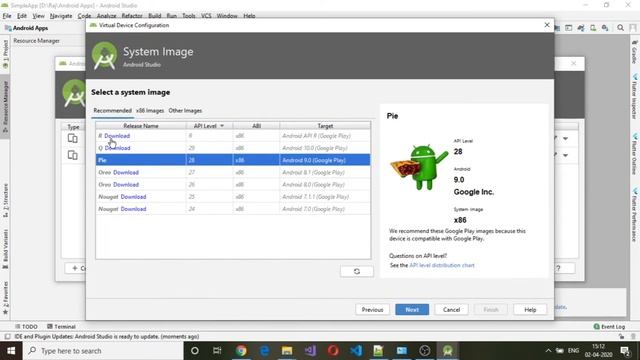Image resolution: width=640 pixels, height=360 pixels.
Task: Close the background AVD Manager window
Action: click(573, 63)
